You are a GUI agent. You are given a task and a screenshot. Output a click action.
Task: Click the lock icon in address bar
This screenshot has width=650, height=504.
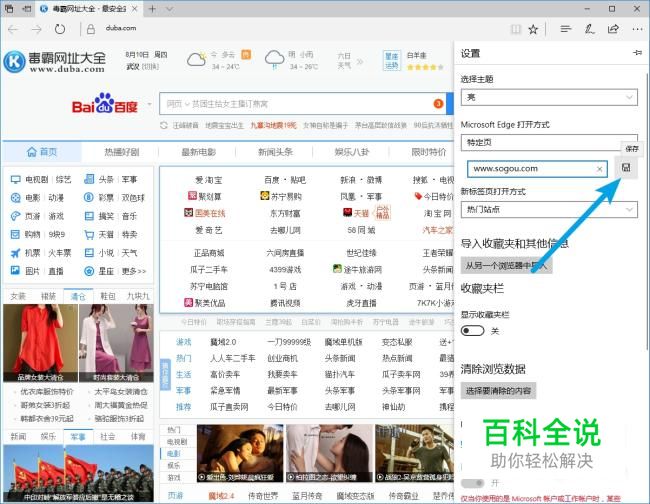pos(91,29)
